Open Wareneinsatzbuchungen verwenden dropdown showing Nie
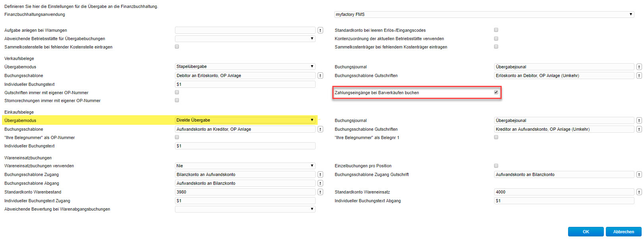The image size is (644, 240). click(x=245, y=166)
